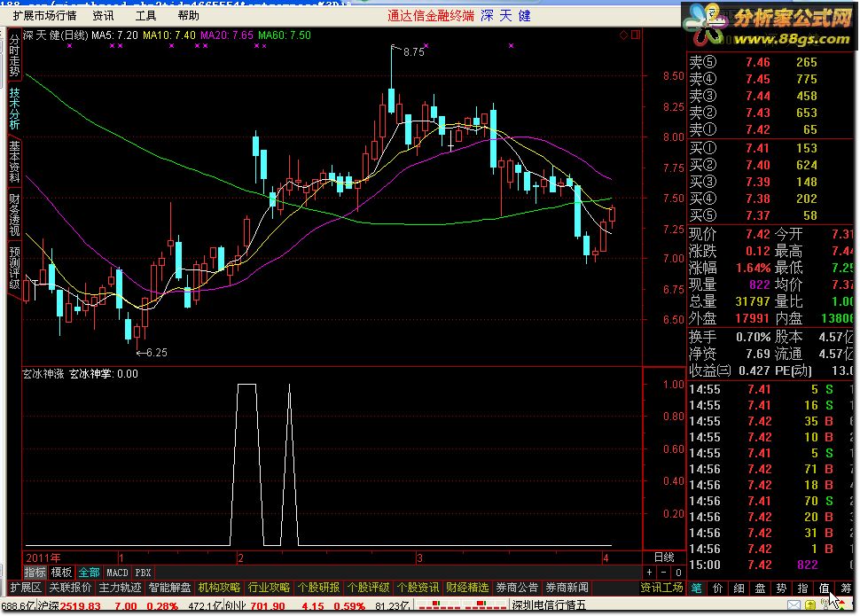Click the 15:00 trade tick row
Viewport: 860px width, 616px height.
[770, 565]
